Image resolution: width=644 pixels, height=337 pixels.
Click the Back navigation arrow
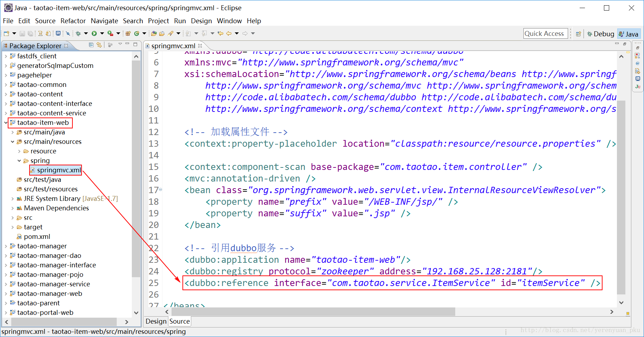click(228, 33)
